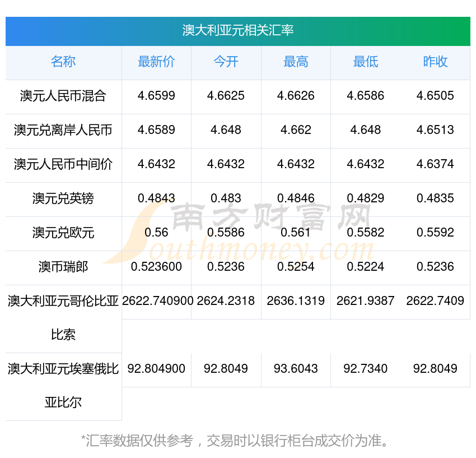Click the 名称 column header
This screenshot has width=476, height=458.
[x=63, y=62]
